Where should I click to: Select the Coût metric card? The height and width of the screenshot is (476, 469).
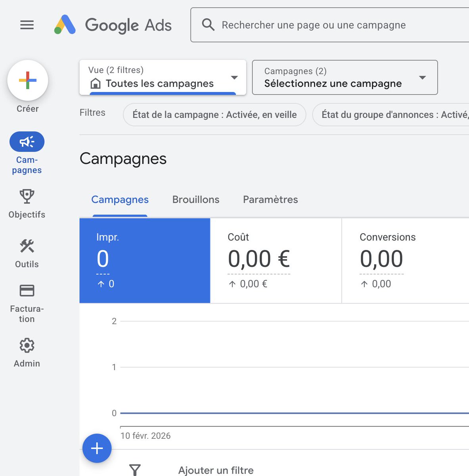pos(276,261)
